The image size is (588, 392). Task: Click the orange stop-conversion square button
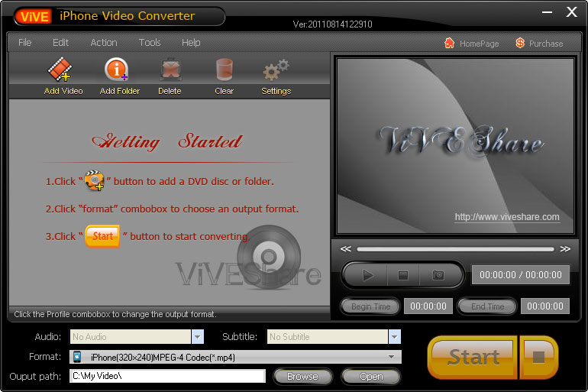point(539,357)
